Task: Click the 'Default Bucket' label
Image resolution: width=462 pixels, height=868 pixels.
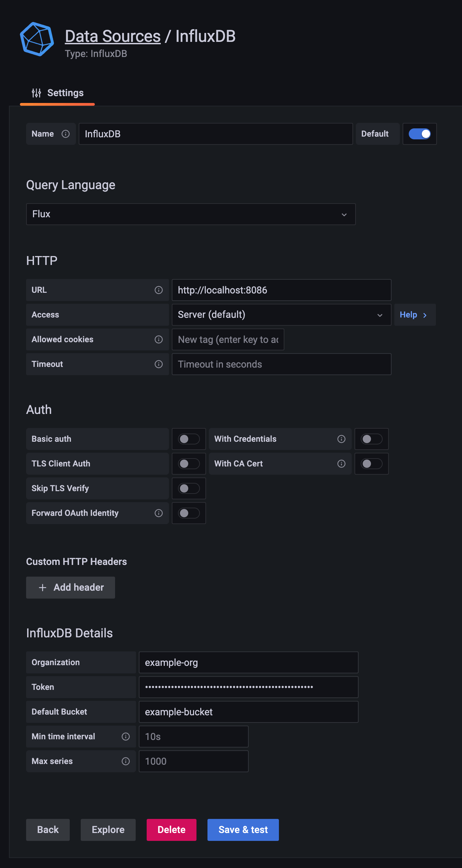Action: (59, 712)
